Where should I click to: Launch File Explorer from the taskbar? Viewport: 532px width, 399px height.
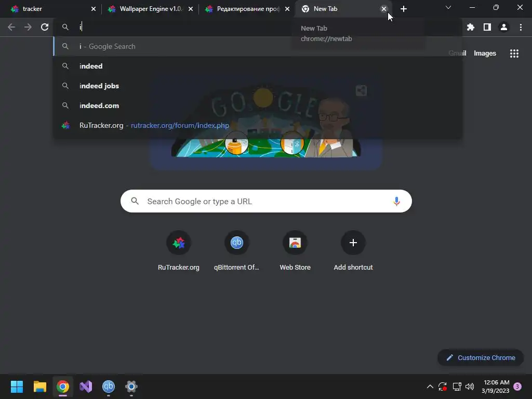[x=39, y=387]
